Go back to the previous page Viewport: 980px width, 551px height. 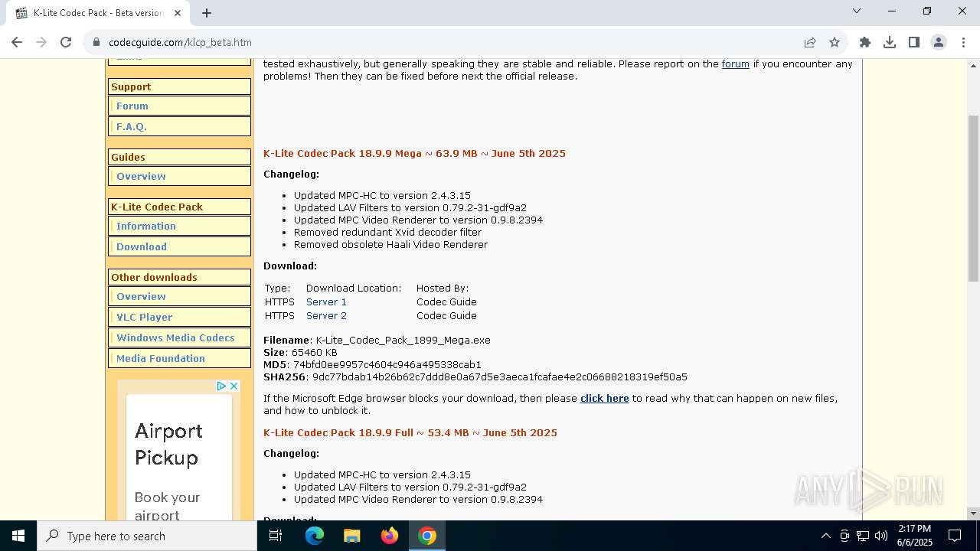point(17,42)
